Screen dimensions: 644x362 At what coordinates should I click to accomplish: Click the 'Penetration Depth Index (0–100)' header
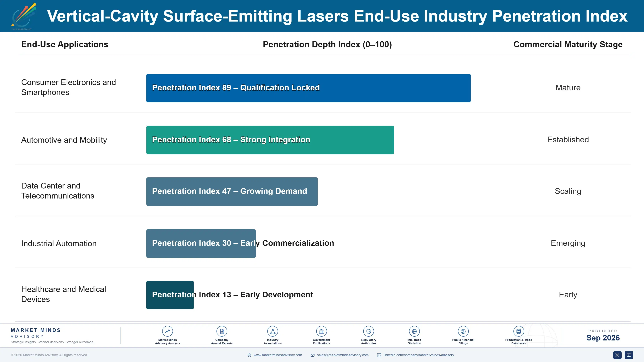tap(327, 44)
